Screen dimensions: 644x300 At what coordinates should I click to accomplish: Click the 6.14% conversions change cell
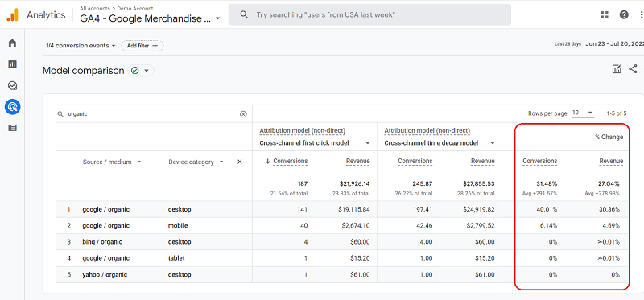548,225
